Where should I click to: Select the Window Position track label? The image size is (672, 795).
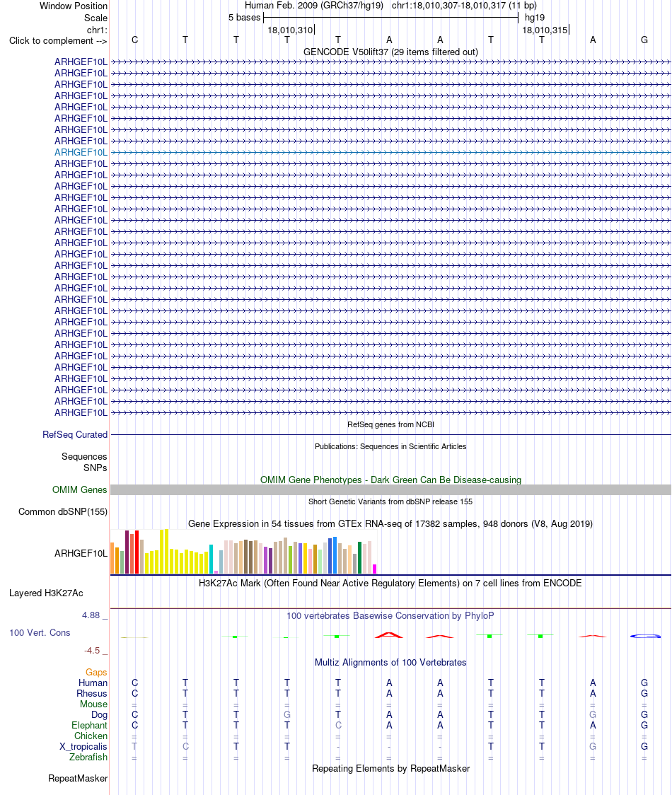pyautogui.click(x=74, y=6)
